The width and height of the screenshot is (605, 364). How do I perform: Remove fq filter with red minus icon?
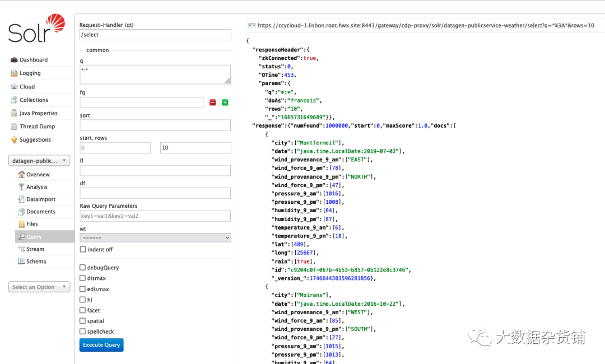click(x=213, y=102)
